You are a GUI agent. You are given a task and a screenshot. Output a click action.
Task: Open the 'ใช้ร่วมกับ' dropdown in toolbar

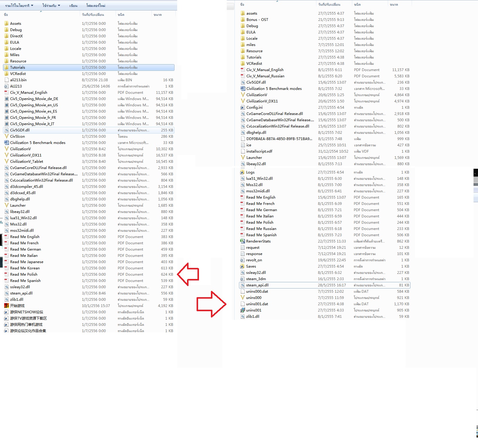(x=51, y=5)
